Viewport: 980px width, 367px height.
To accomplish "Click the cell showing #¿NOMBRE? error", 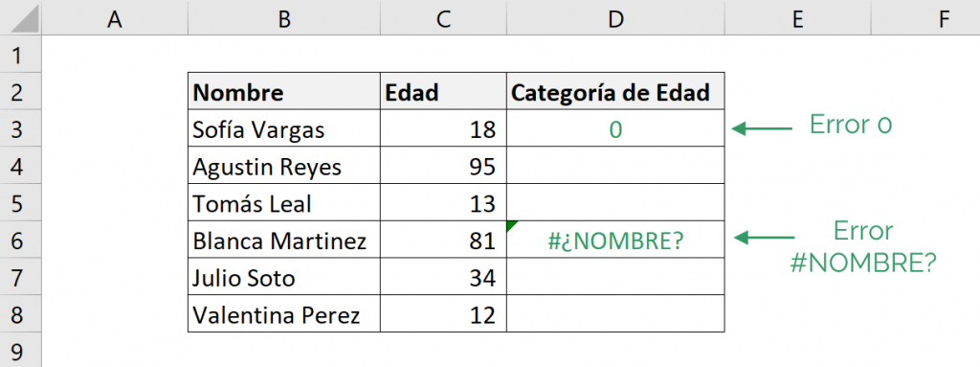I will pos(615,240).
